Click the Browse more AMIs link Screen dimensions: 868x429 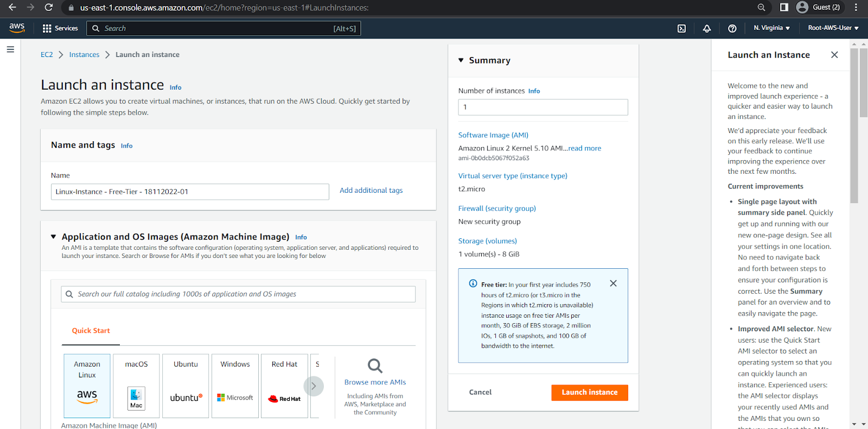pos(375,382)
